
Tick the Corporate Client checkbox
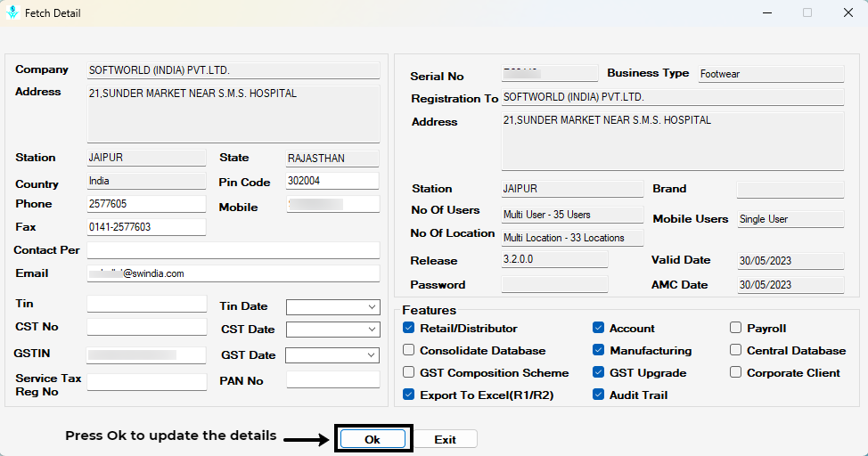[735, 373]
